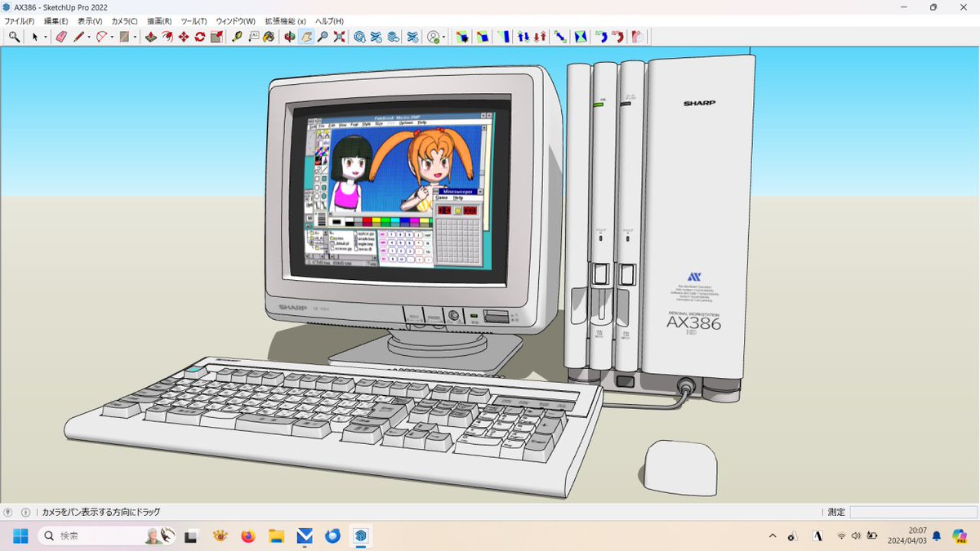
Task: Activate the Zoom magnifier tool
Action: [323, 37]
